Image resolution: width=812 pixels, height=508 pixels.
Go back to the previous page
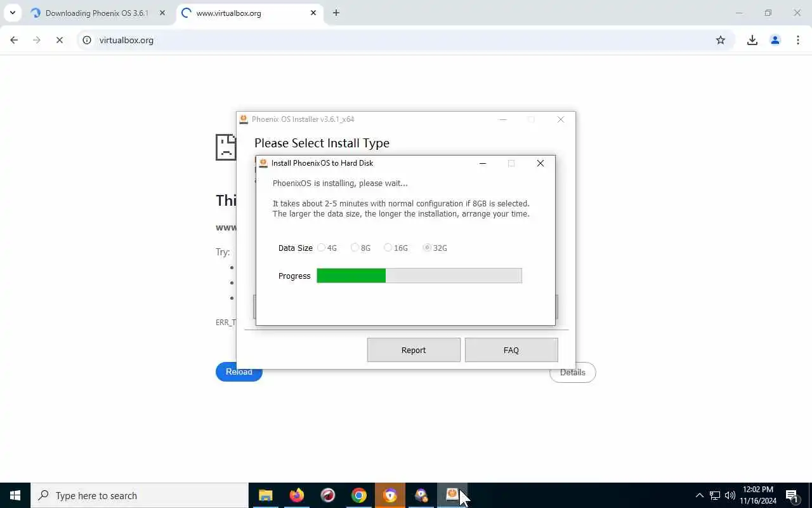(x=14, y=40)
